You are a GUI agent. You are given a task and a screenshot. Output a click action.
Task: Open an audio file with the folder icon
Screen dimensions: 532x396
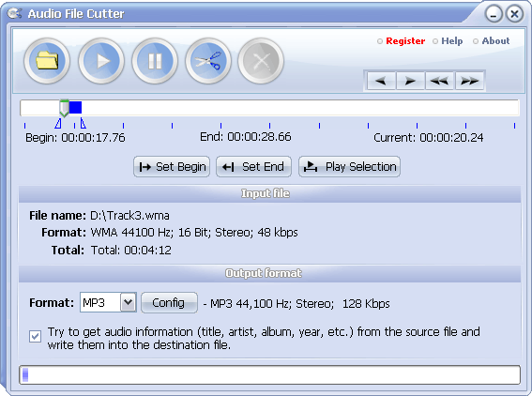(47, 61)
